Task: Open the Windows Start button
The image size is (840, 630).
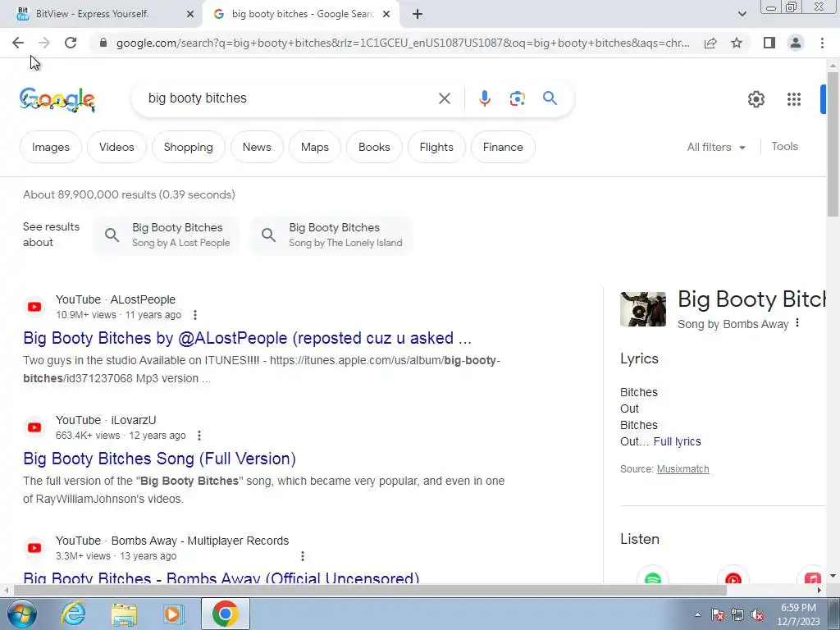Action: [22, 614]
